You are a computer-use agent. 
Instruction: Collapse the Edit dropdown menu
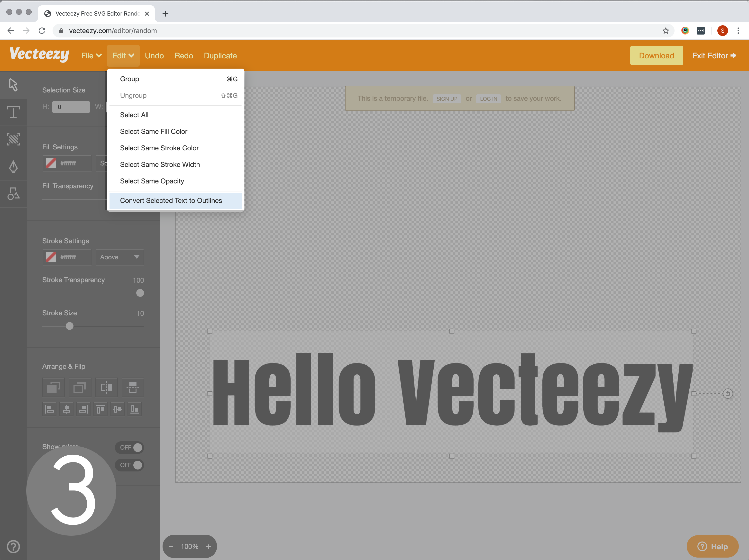[x=123, y=55]
